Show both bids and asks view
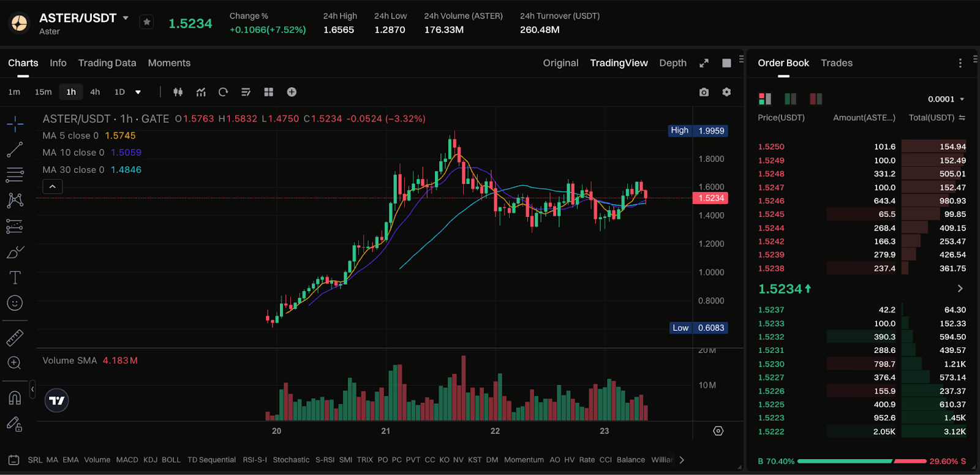 coord(765,99)
